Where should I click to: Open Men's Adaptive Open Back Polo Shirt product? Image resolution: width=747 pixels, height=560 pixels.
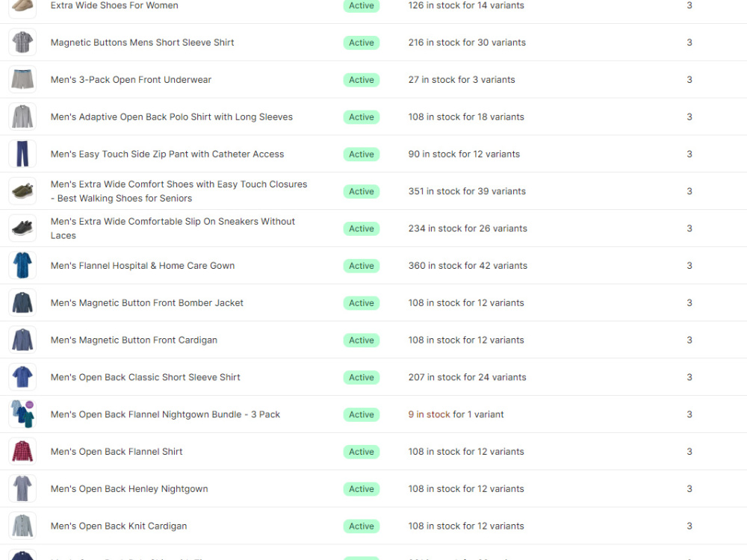172,116
